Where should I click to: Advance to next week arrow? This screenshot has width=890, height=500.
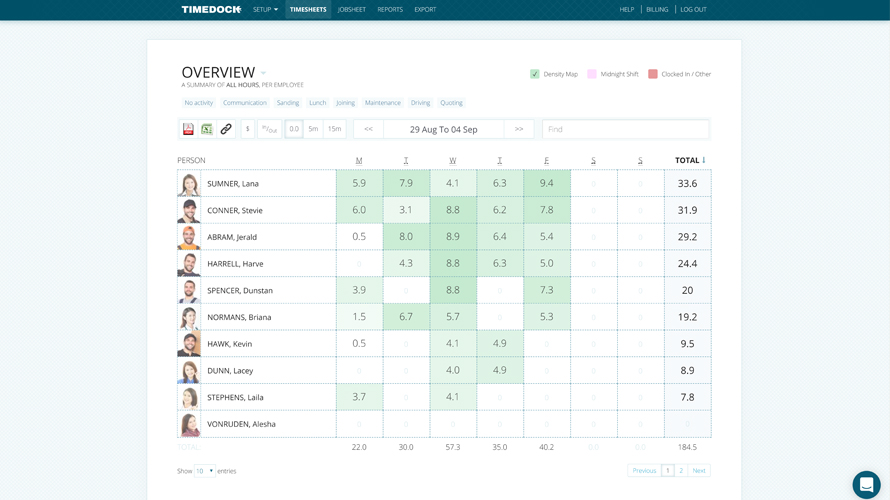[x=519, y=129]
